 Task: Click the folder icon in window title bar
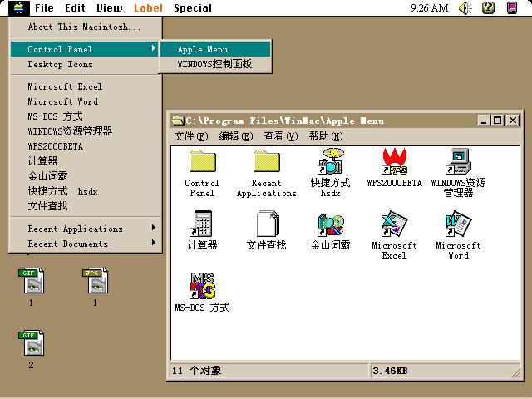[178, 121]
